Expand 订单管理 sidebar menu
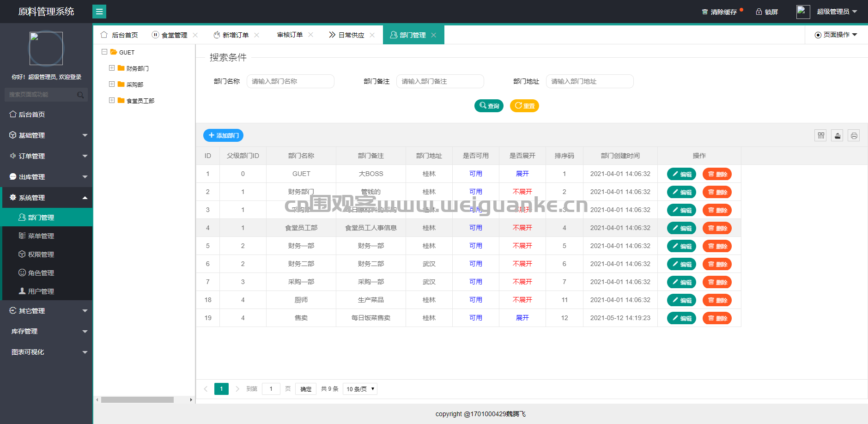868x424 pixels. coord(46,156)
